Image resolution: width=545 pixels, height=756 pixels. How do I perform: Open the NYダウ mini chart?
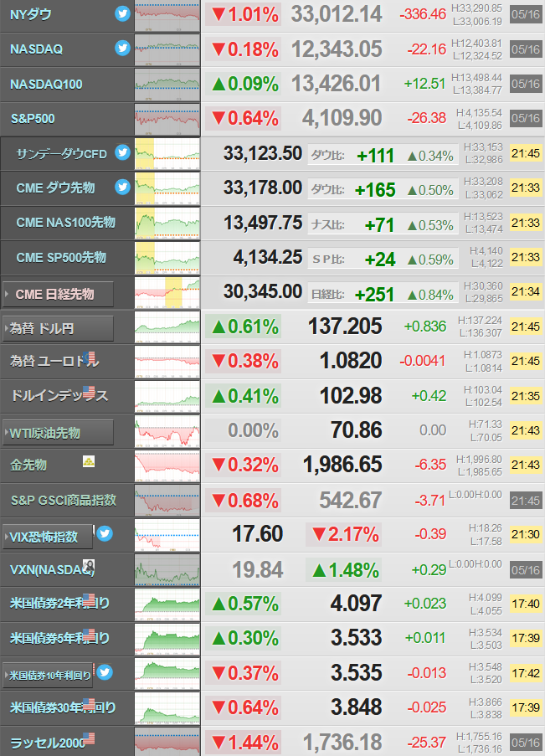click(x=167, y=17)
